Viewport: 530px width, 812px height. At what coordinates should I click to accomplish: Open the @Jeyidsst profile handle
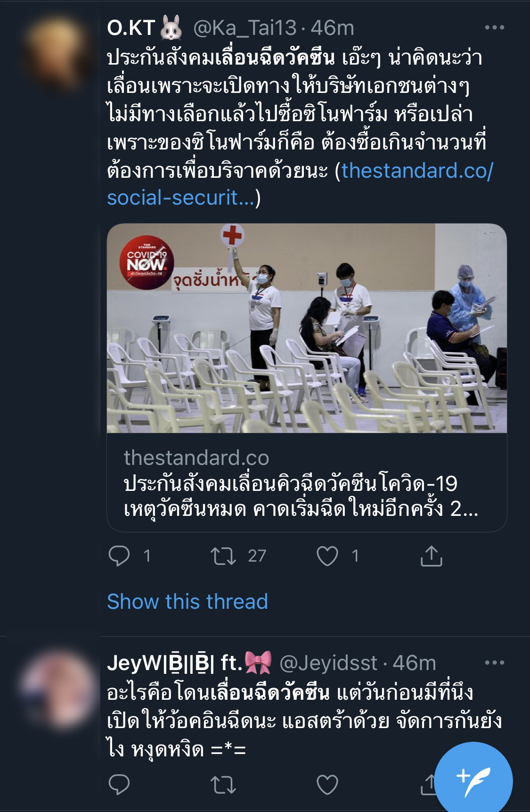pyautogui.click(x=328, y=663)
